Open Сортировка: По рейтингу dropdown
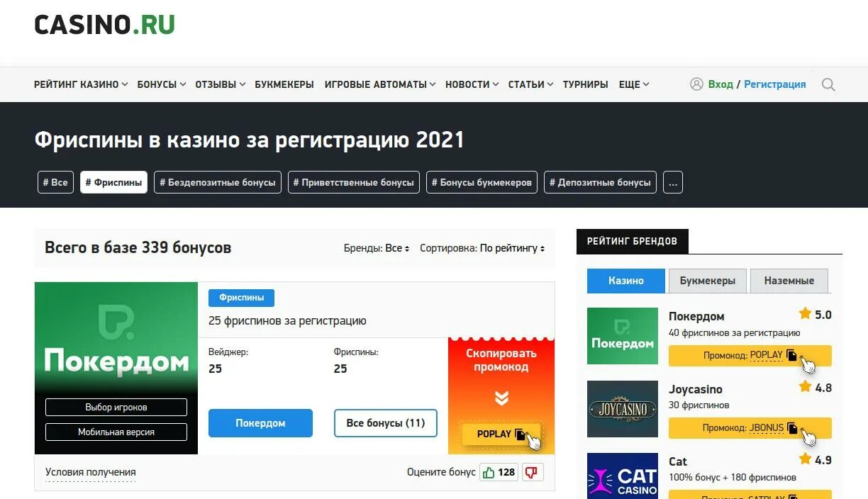This screenshot has height=499, width=868. (x=482, y=249)
